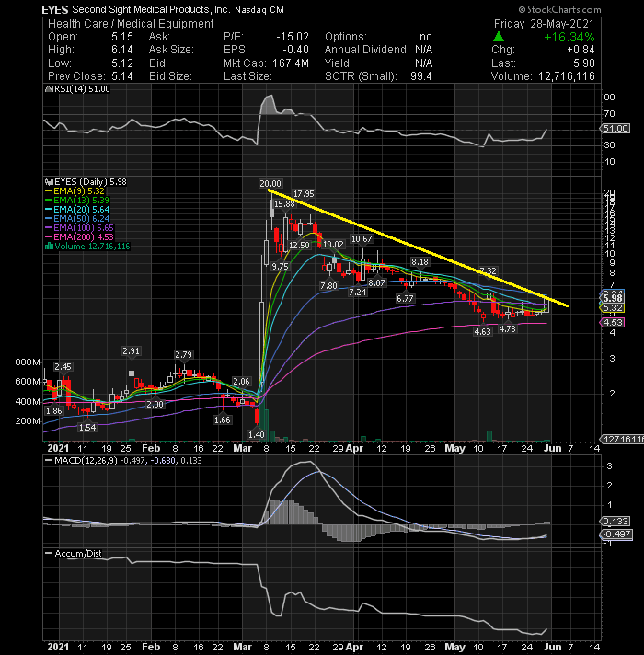644x655 pixels.
Task: Click the 4.78 low price label
Action: (508, 329)
